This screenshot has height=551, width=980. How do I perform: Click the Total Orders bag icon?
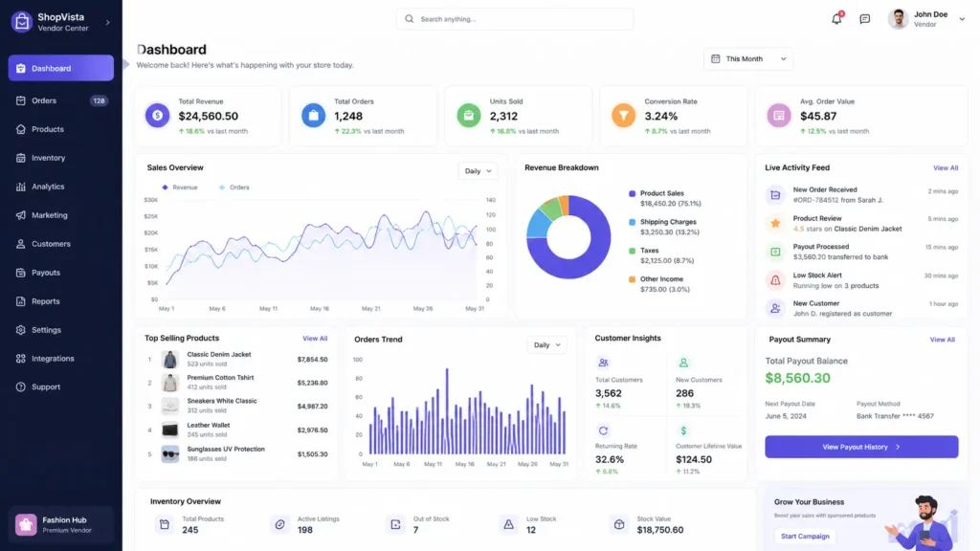pos(313,116)
